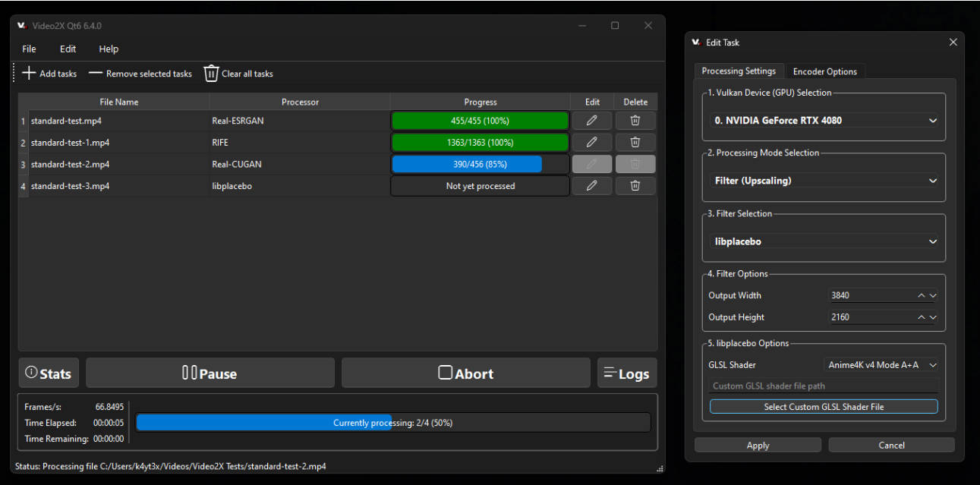Click the Progress column header
The height and width of the screenshot is (485, 980).
pyautogui.click(x=481, y=102)
